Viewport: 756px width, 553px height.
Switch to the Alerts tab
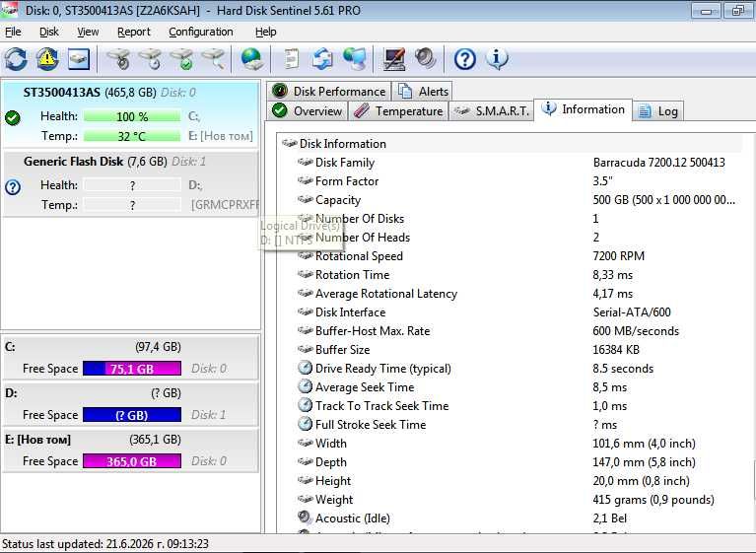click(423, 91)
